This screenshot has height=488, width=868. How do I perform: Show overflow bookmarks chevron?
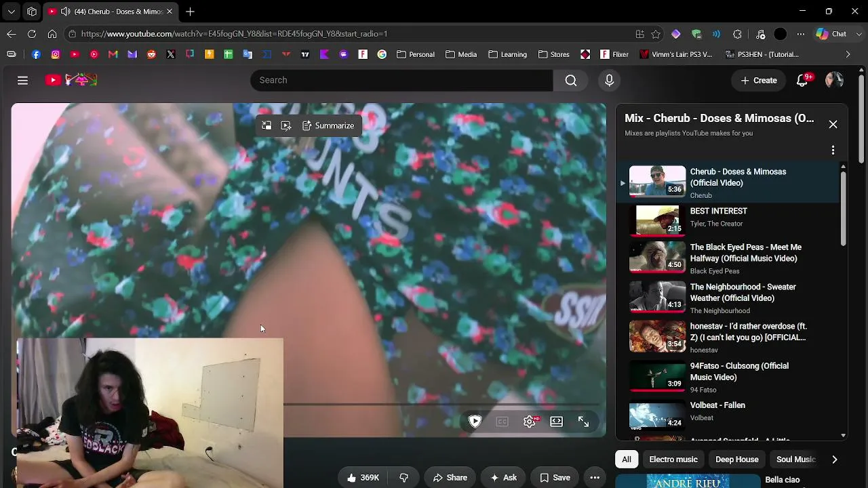click(x=848, y=54)
